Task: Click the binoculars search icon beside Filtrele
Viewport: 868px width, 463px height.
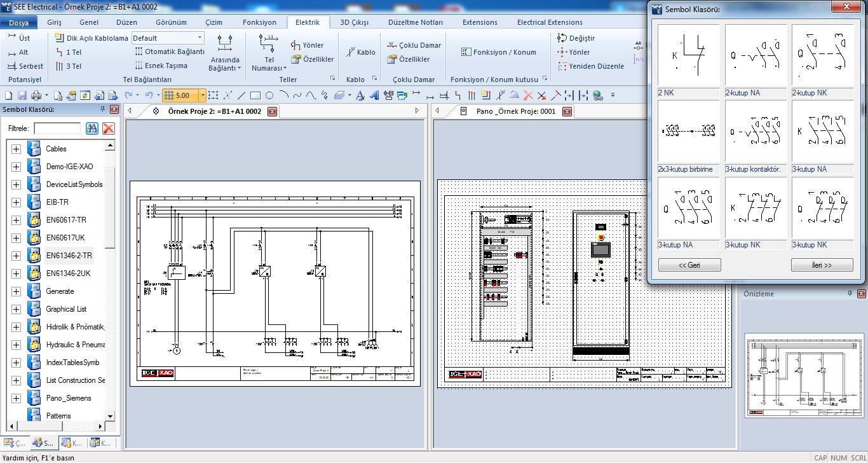Action: coord(92,128)
